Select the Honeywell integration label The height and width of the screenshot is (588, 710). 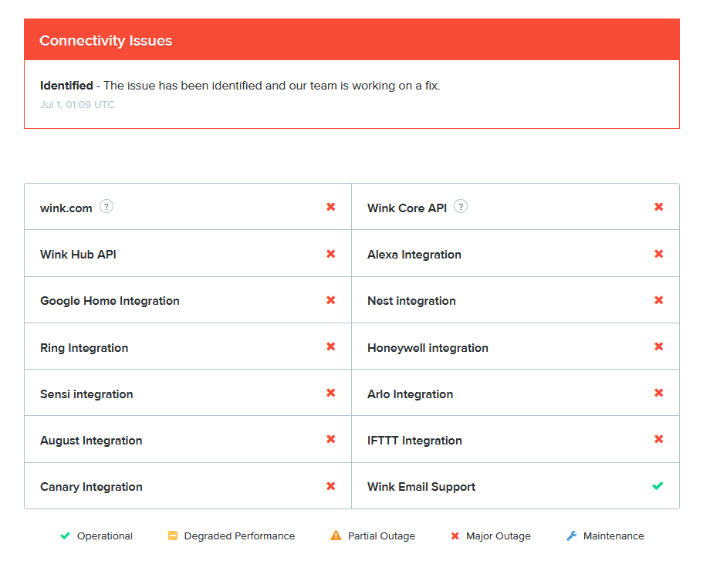pos(428,348)
